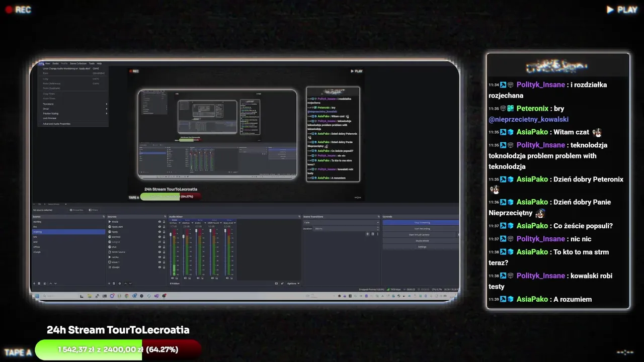This screenshot has width=644, height=362.
Task: Undock the Scenes panel with its float icon
Action: pyautogui.click(x=104, y=217)
